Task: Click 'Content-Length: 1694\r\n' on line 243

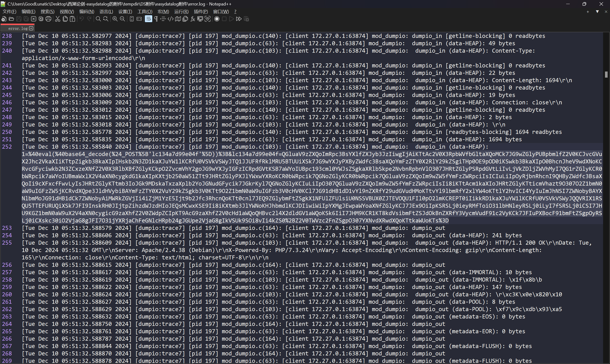Action: 532,80
